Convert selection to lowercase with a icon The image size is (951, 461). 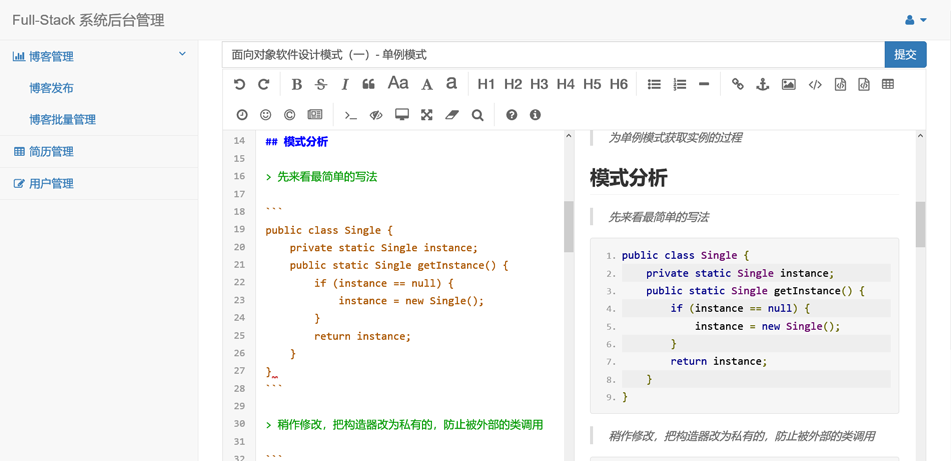click(451, 83)
